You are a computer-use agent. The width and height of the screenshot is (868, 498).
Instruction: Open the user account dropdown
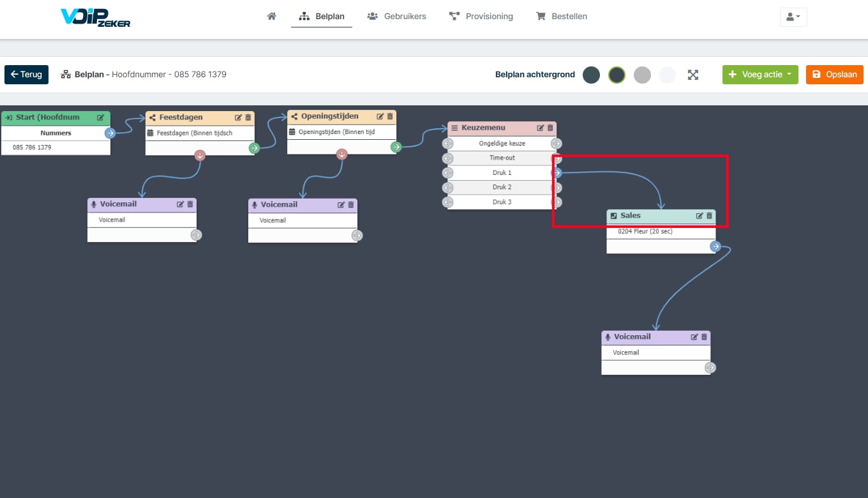(793, 17)
